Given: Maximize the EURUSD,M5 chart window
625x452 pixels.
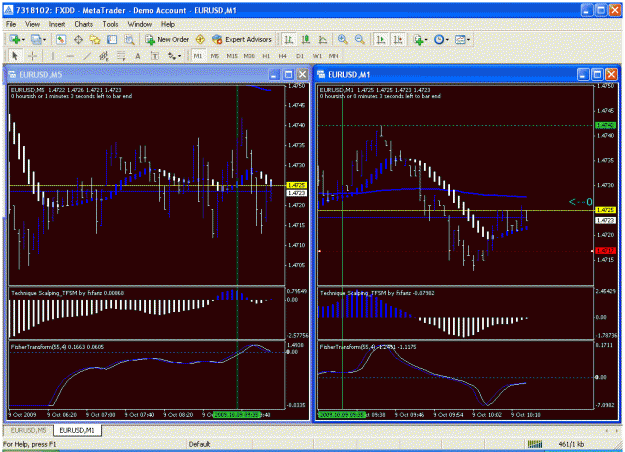Looking at the screenshot, I should tap(289, 75).
